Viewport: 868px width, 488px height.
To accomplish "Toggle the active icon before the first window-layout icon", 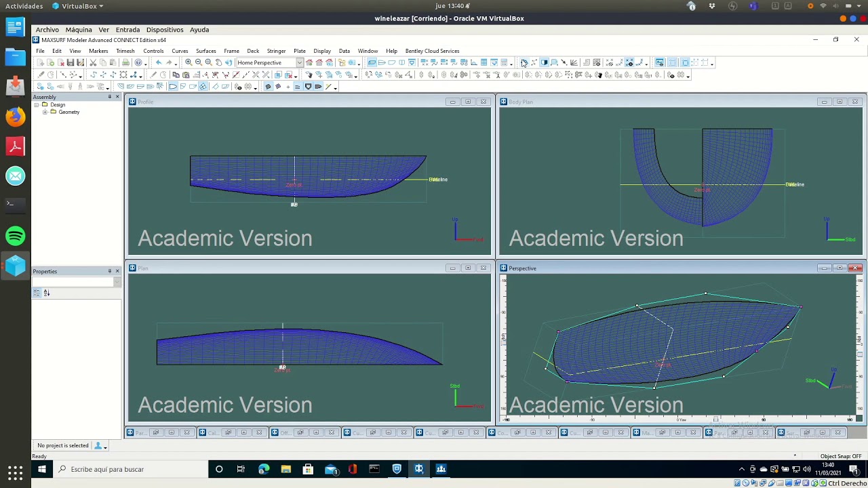I will coord(660,62).
